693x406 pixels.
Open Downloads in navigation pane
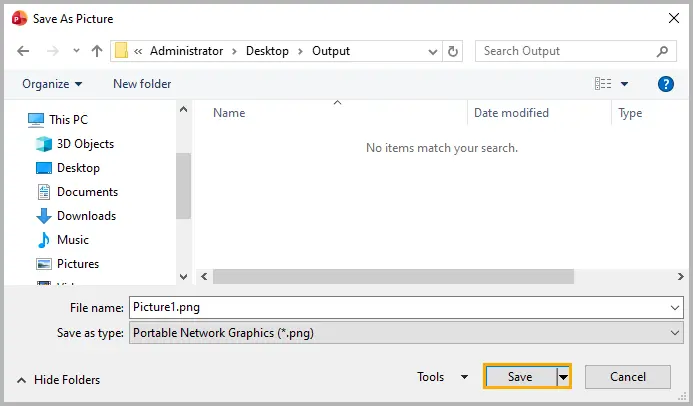(x=87, y=216)
